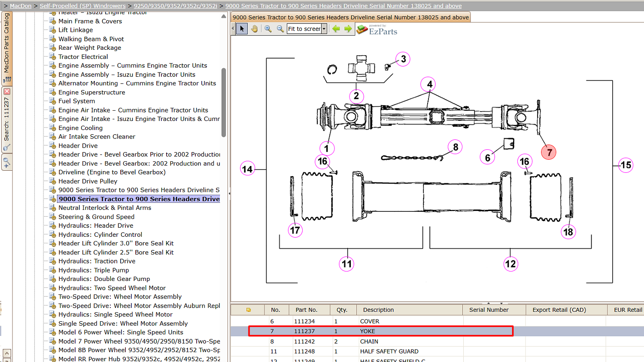This screenshot has height=362, width=644.
Task: Select part 111234 COVER row
Action: (x=437, y=321)
